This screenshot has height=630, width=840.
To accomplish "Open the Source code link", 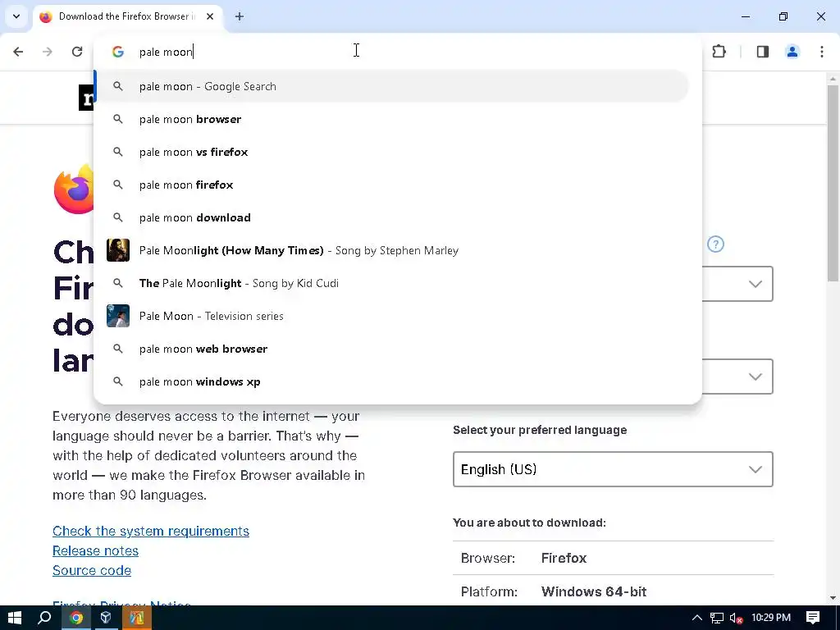I will [92, 571].
